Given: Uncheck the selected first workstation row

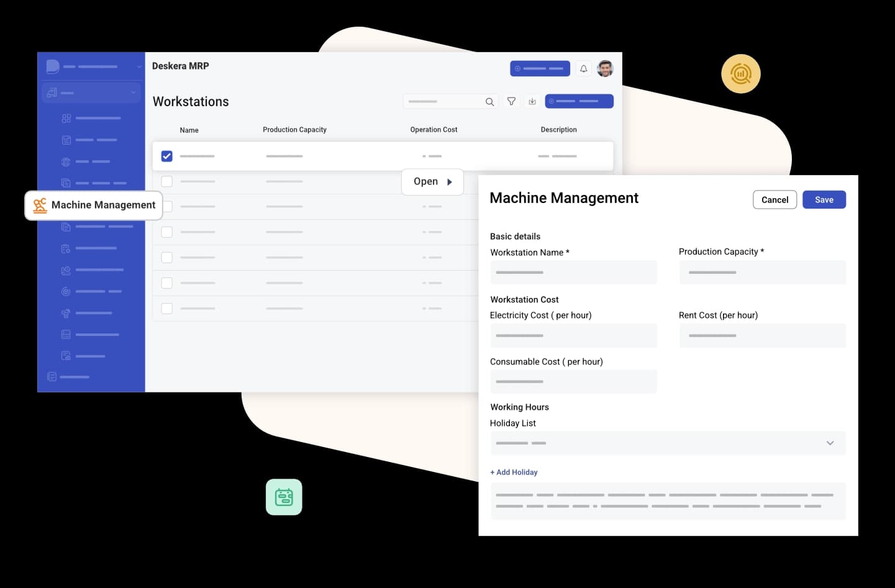Looking at the screenshot, I should coord(167,156).
